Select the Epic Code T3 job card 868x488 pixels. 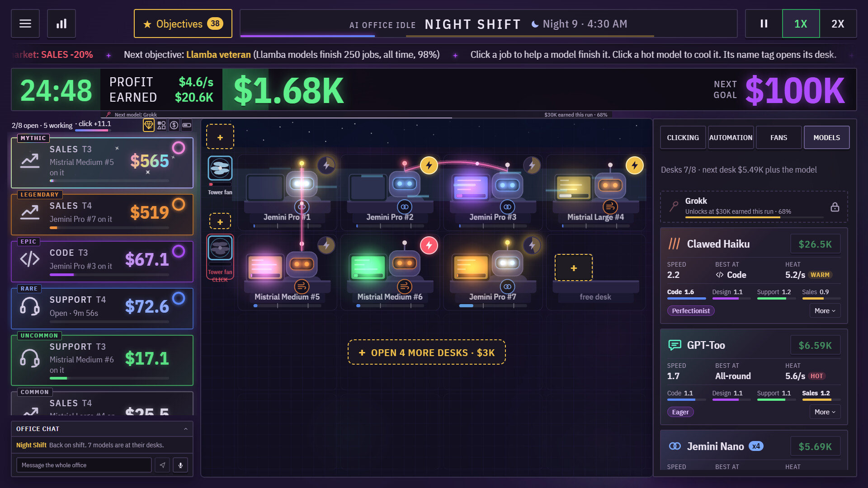[102, 262]
